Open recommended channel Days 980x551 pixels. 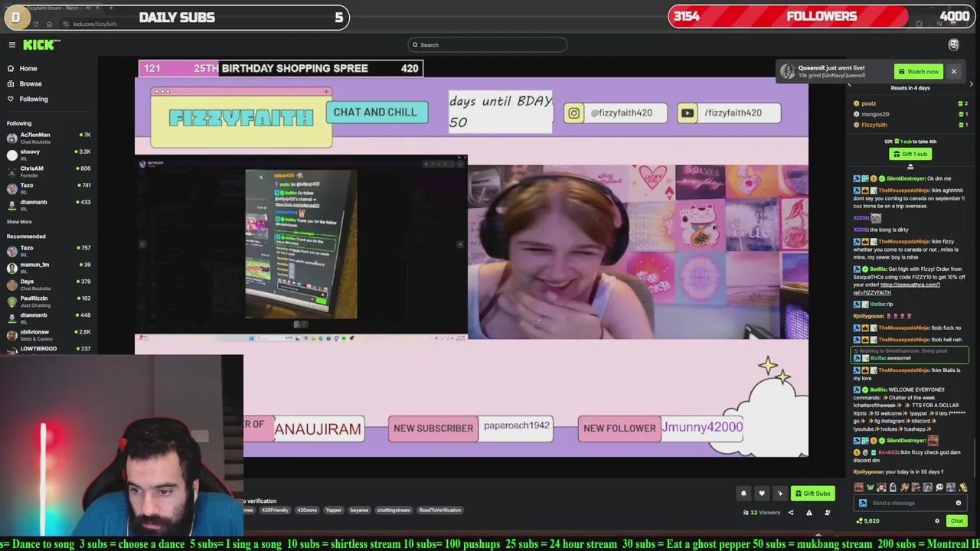click(x=49, y=285)
